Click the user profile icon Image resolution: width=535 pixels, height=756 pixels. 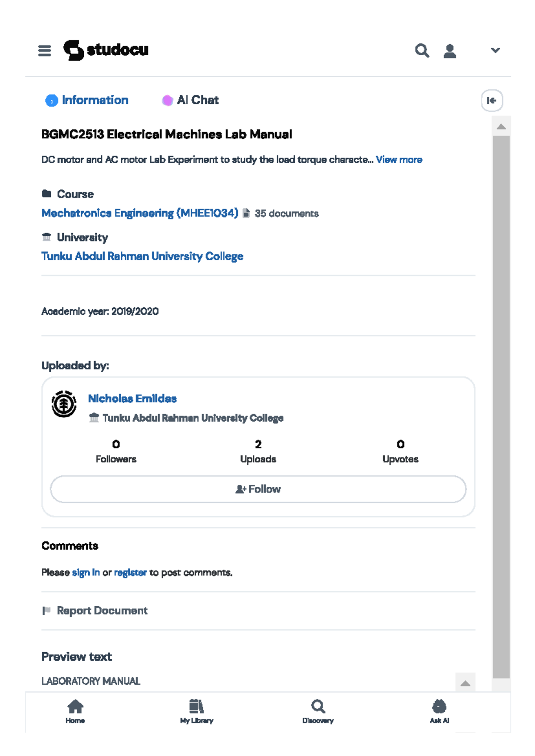click(450, 51)
